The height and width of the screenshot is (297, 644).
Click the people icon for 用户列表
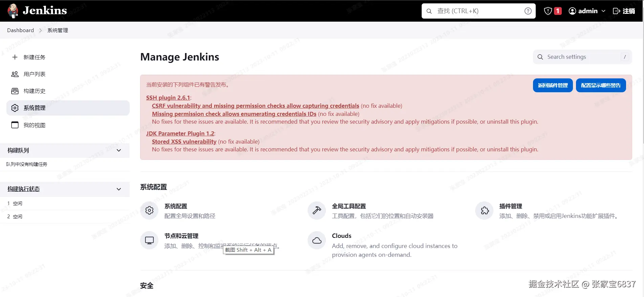point(15,74)
